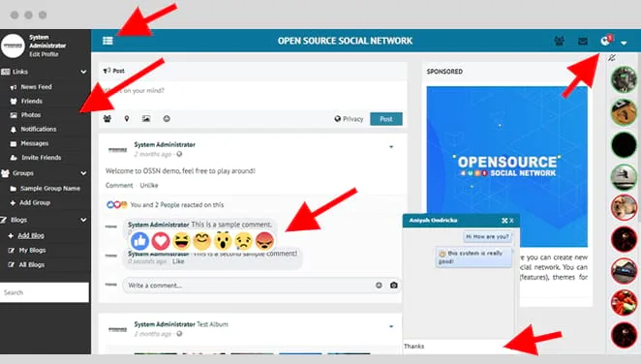This screenshot has width=641, height=364.
Task: Toggle the chat sidebar collapse icon
Action: (x=612, y=58)
